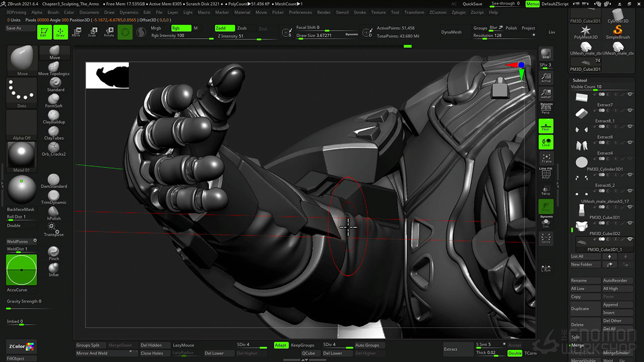Activate the Rotate transform mode
The height and width of the screenshot is (362, 644).
point(109,32)
